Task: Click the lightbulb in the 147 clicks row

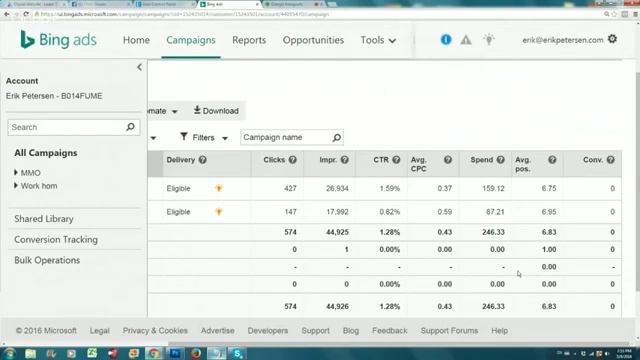Action: click(x=219, y=211)
